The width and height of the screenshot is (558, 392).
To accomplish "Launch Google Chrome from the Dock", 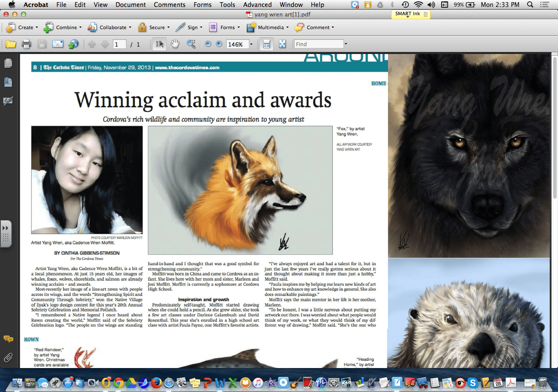I will [118, 383].
